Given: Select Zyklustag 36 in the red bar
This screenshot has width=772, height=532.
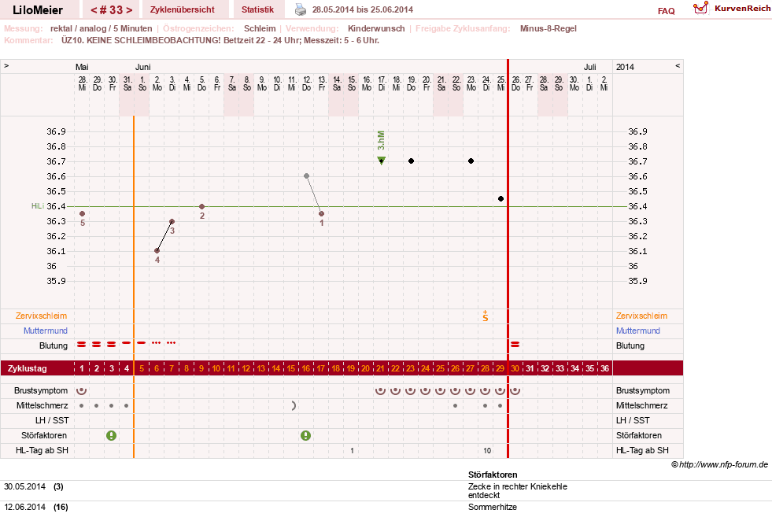Looking at the screenshot, I should pyautogui.click(x=604, y=368).
